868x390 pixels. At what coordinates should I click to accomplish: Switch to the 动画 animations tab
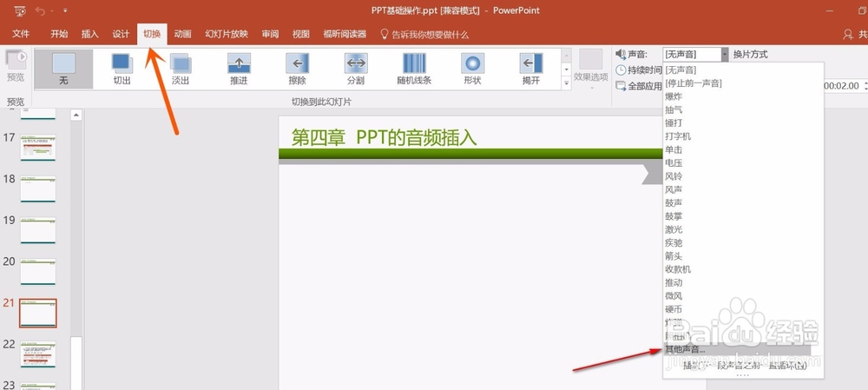point(182,34)
